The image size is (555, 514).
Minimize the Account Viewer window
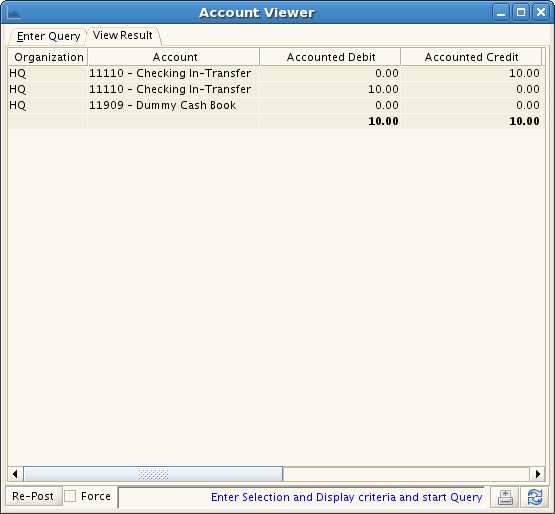(501, 13)
